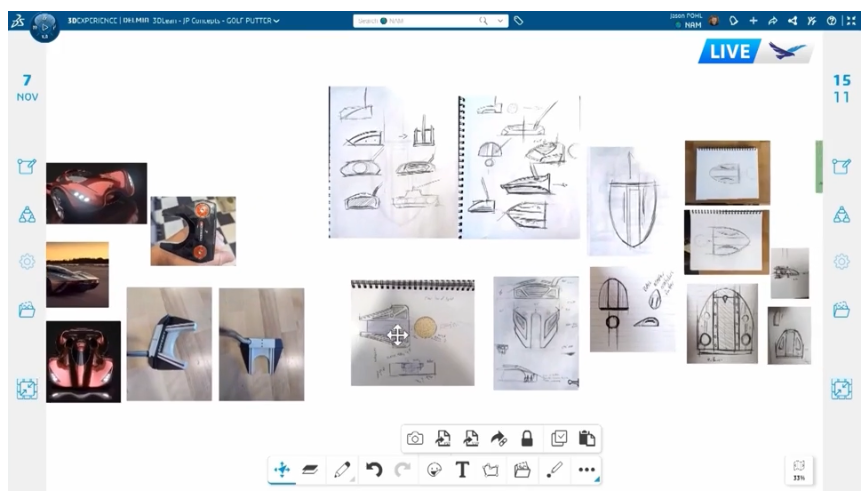Expand the GOLF PUTTER title dropdown
Image resolution: width=868 pixels, height=500 pixels.
click(276, 21)
